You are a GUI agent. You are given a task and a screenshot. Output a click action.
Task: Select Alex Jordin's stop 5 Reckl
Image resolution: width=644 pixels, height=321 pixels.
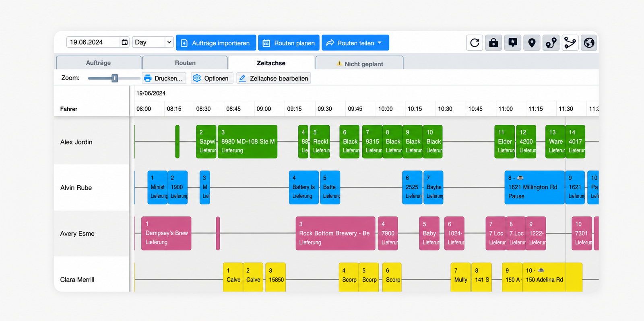click(x=320, y=141)
